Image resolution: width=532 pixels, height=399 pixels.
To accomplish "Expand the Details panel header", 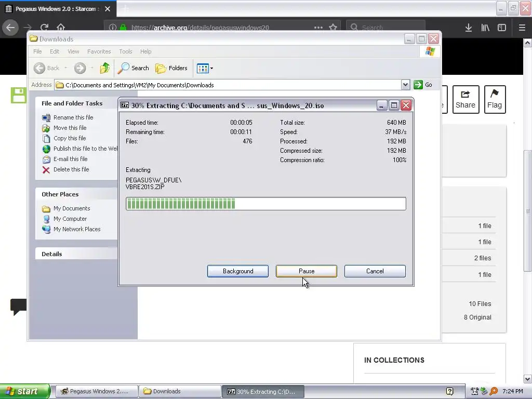I will click(x=76, y=254).
